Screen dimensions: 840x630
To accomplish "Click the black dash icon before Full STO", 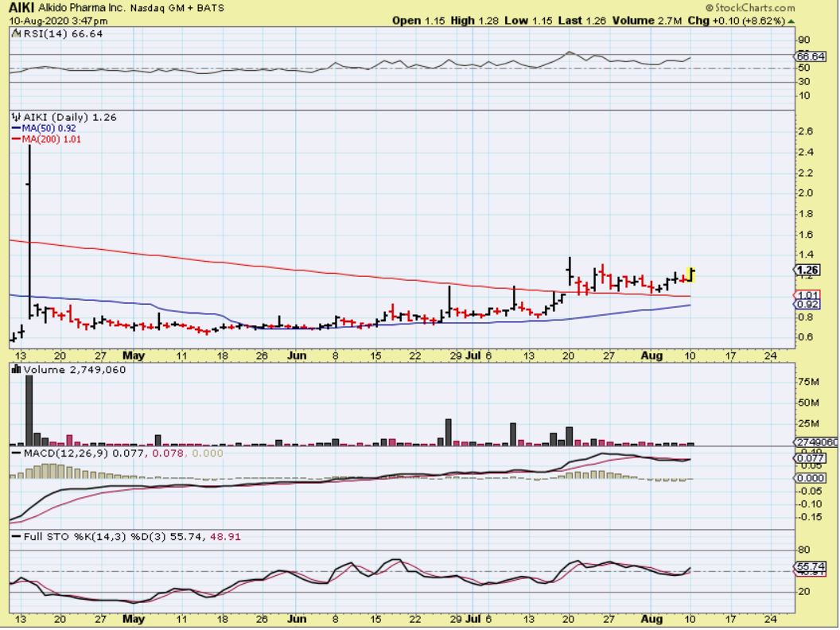I will (x=16, y=537).
